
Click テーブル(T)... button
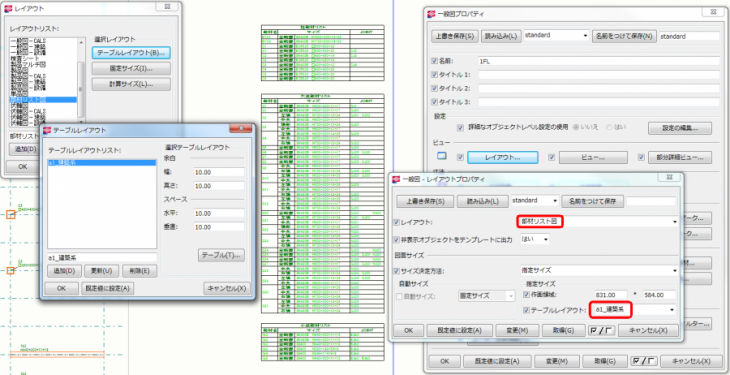pos(221,255)
